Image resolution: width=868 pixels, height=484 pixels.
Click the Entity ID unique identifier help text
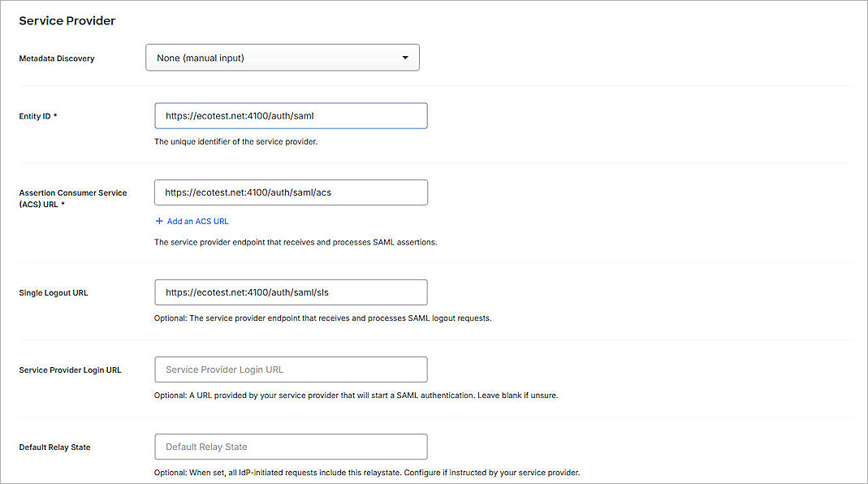coord(235,142)
